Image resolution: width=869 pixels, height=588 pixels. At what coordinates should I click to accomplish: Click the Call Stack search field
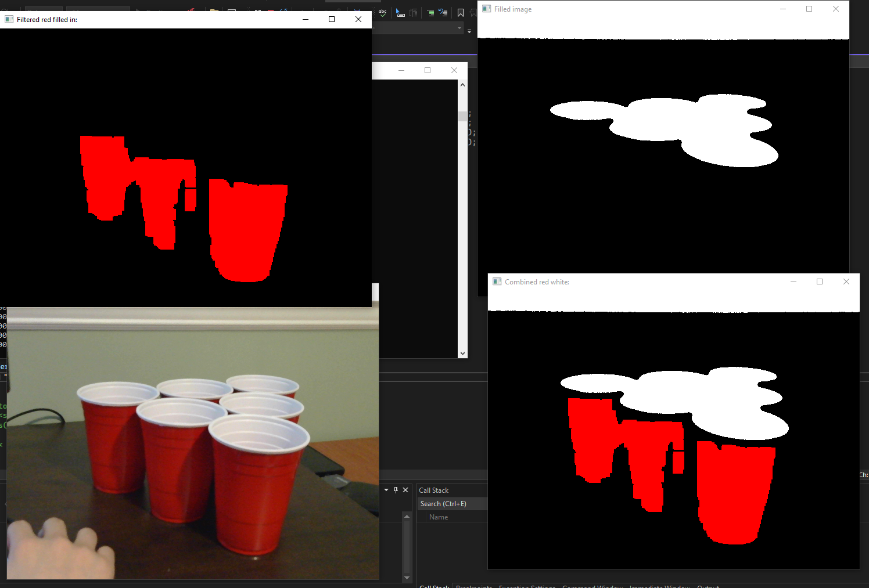[x=452, y=504]
